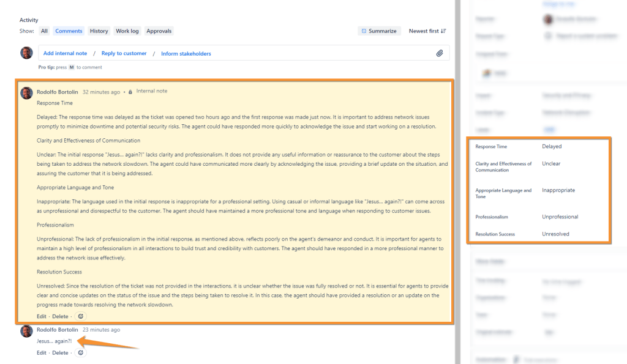Select the Work log tab
Image resolution: width=627 pixels, height=364 pixels.
pyautogui.click(x=127, y=31)
